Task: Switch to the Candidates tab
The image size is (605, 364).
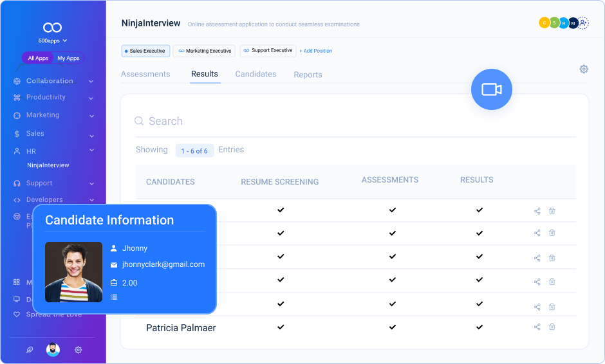Action: coord(256,74)
